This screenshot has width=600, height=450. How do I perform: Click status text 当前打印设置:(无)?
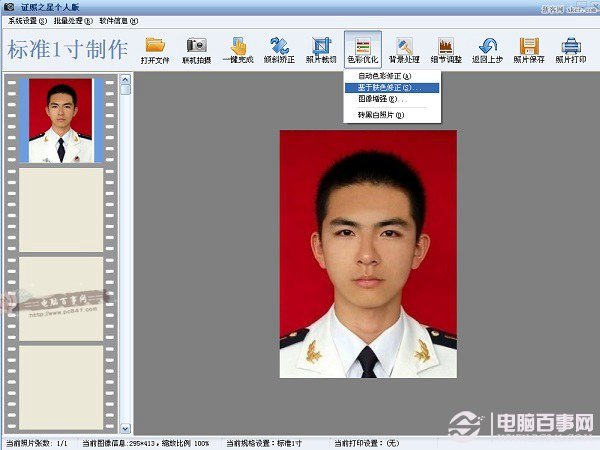click(367, 443)
